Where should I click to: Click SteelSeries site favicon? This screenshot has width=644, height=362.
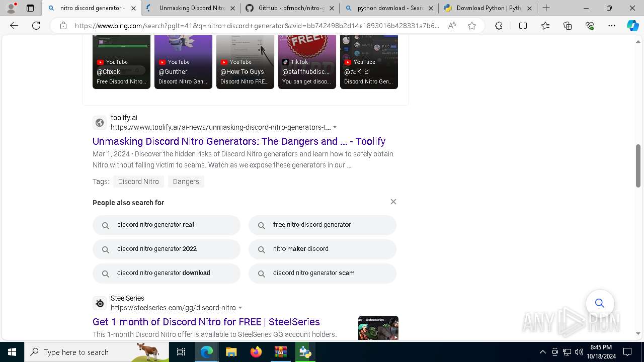100,303
